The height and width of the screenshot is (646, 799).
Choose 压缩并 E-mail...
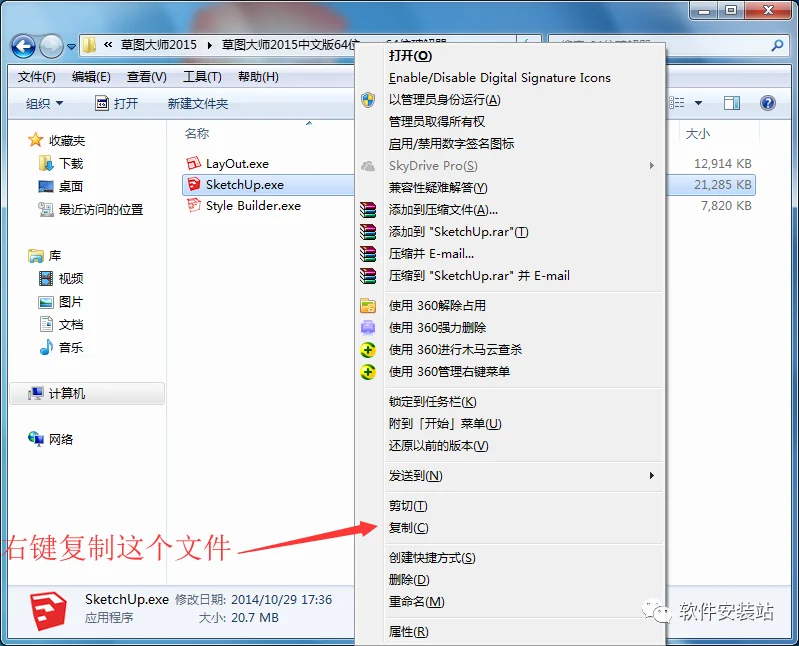pyautogui.click(x=510, y=253)
